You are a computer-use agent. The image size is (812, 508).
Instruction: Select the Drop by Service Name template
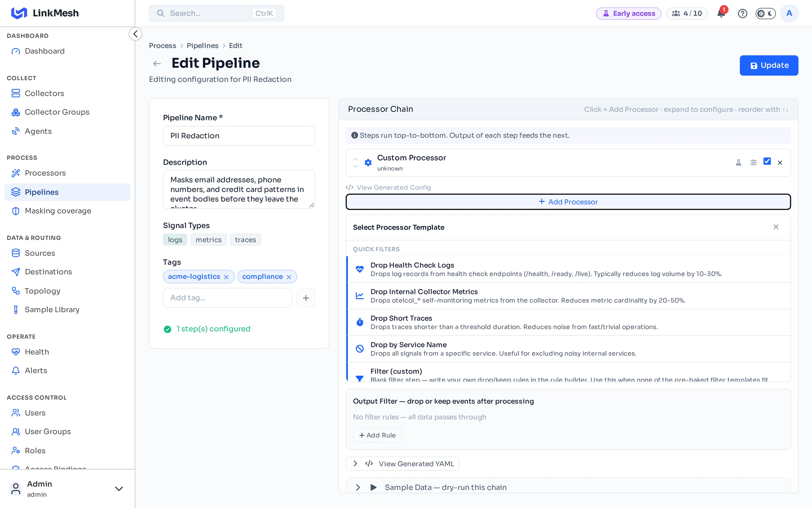coord(569,349)
